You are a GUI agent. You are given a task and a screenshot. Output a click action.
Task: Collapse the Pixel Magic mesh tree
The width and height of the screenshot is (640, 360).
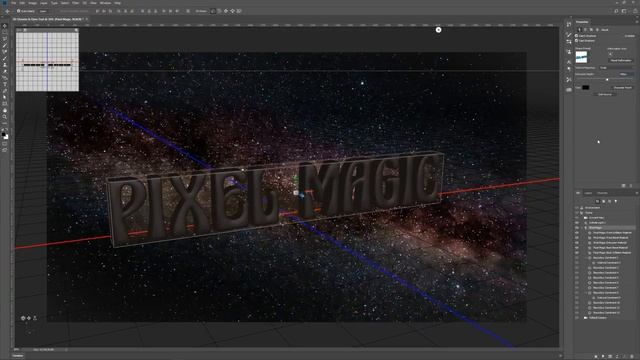pos(582,228)
